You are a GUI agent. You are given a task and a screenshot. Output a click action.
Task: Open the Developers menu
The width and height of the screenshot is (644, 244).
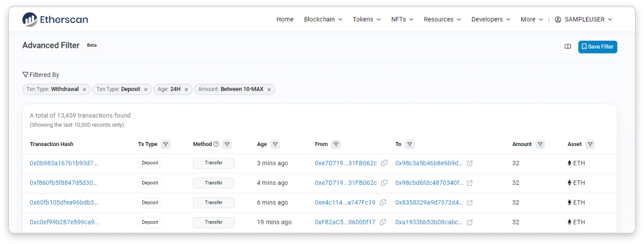coord(491,19)
